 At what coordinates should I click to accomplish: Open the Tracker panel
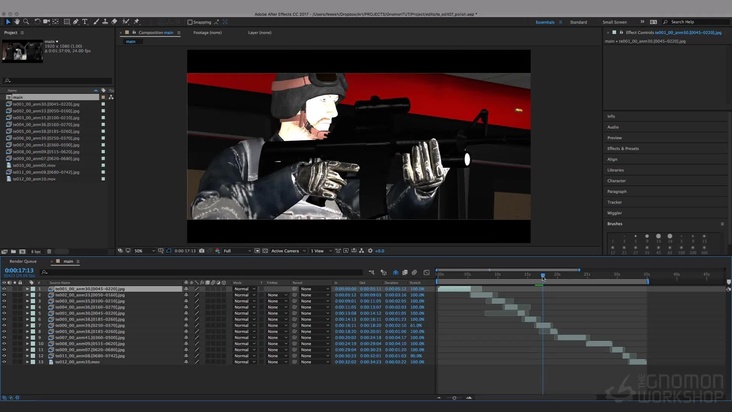pyautogui.click(x=614, y=202)
